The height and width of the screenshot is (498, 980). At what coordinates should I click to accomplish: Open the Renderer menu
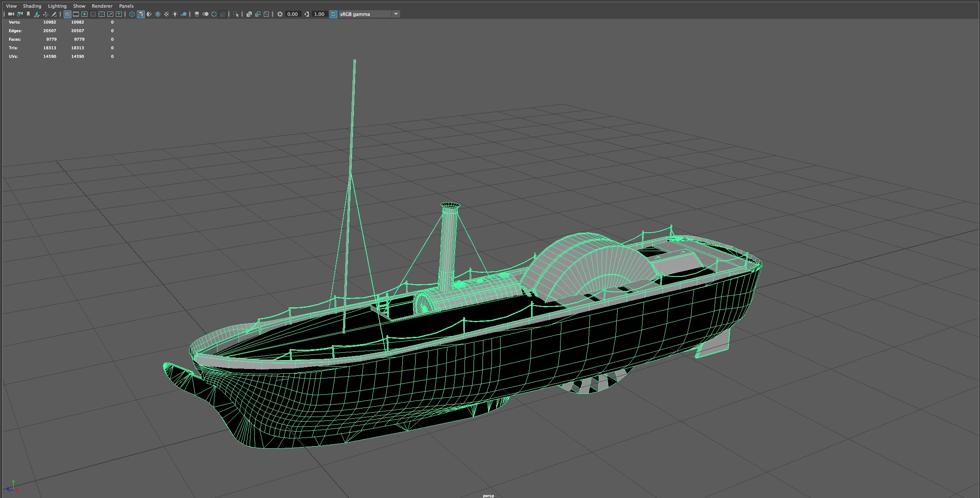tap(102, 6)
